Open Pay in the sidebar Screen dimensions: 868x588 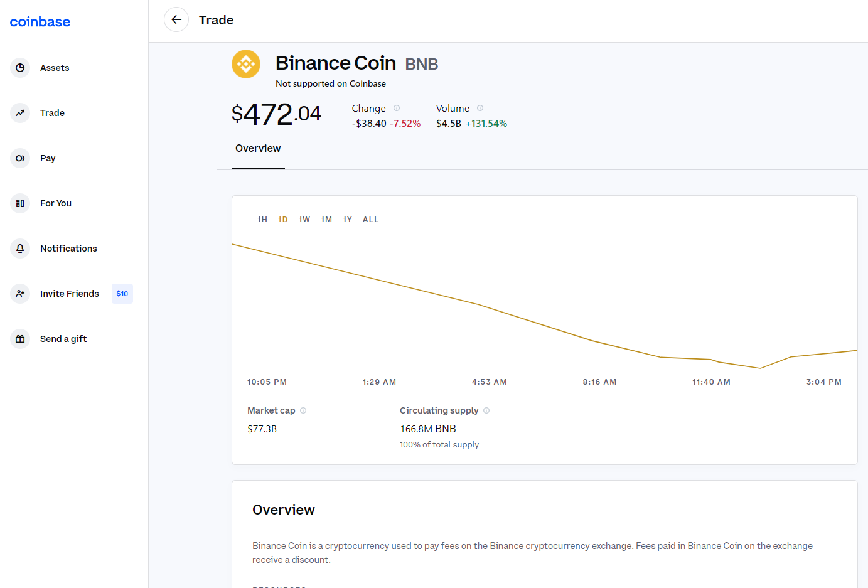coord(48,158)
